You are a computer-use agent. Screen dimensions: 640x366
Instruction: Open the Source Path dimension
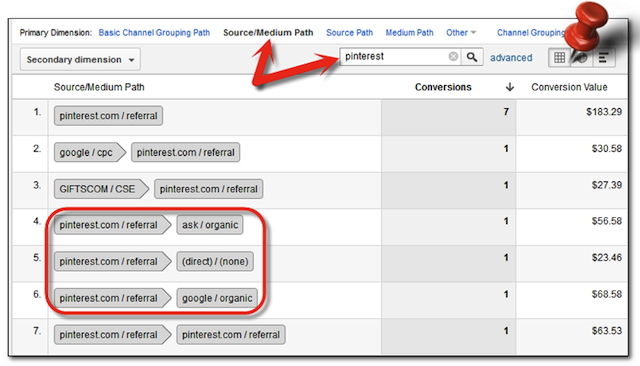tap(349, 33)
